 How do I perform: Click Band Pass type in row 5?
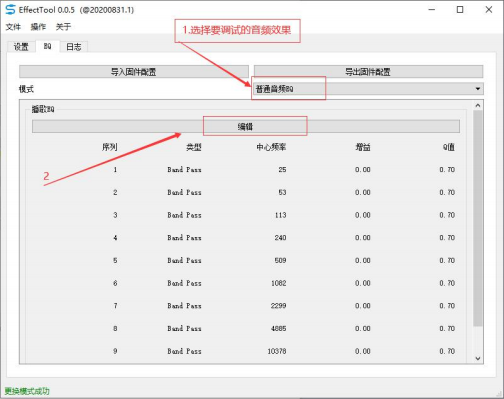[x=184, y=260]
